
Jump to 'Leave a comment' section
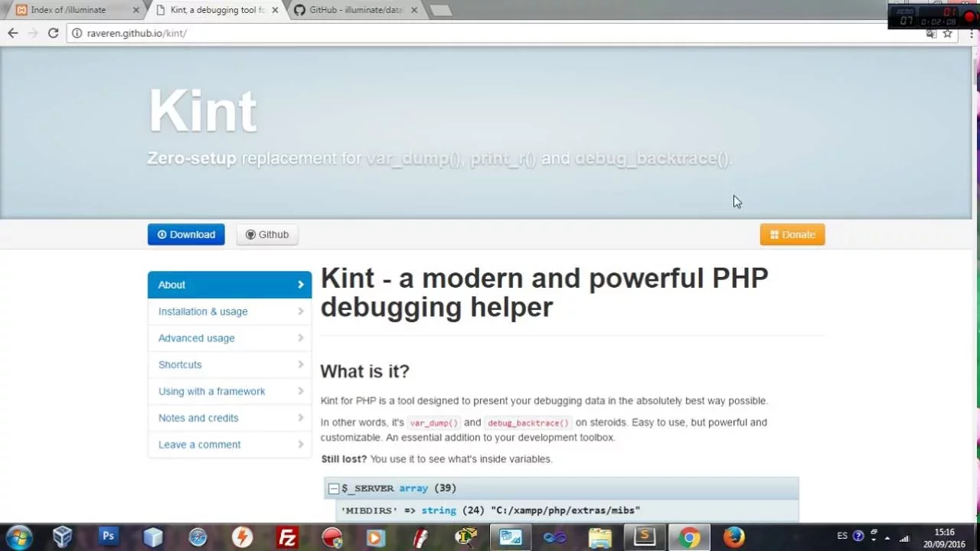point(230,445)
